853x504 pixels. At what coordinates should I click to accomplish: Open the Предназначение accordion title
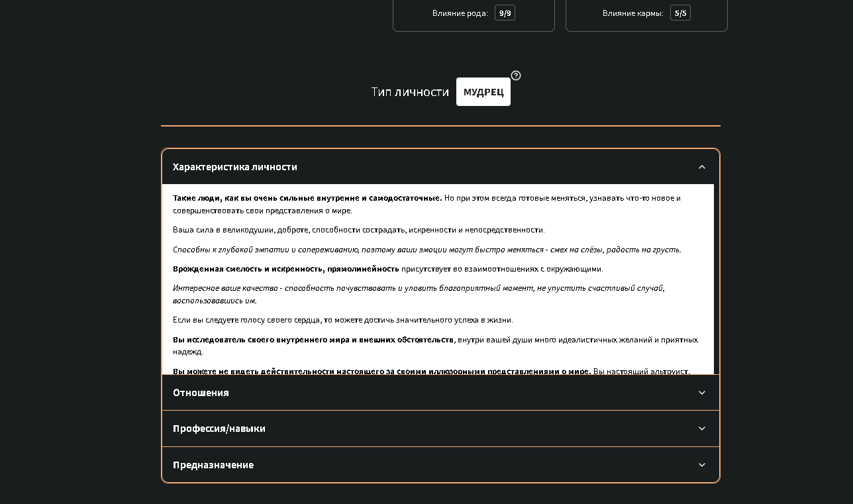(x=213, y=465)
